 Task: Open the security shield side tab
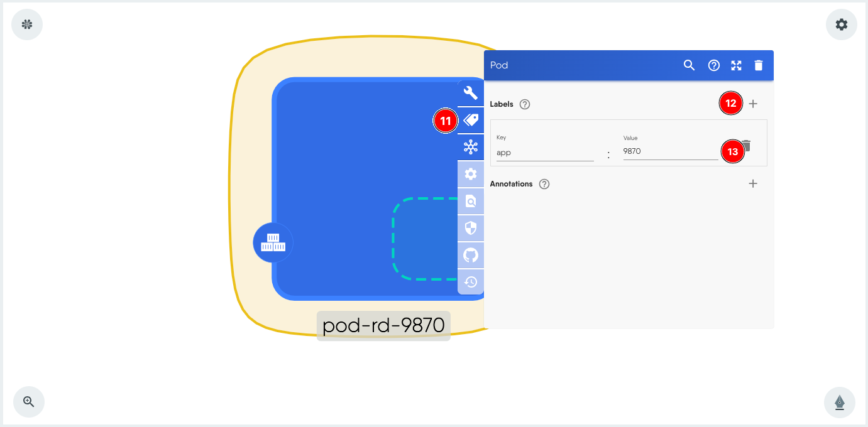click(x=470, y=228)
